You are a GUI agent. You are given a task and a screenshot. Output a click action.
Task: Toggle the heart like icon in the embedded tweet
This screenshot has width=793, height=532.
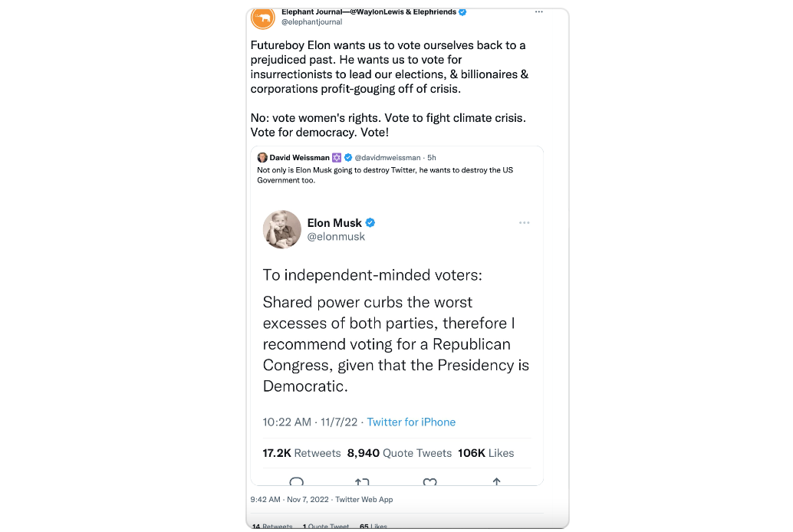coord(429,481)
